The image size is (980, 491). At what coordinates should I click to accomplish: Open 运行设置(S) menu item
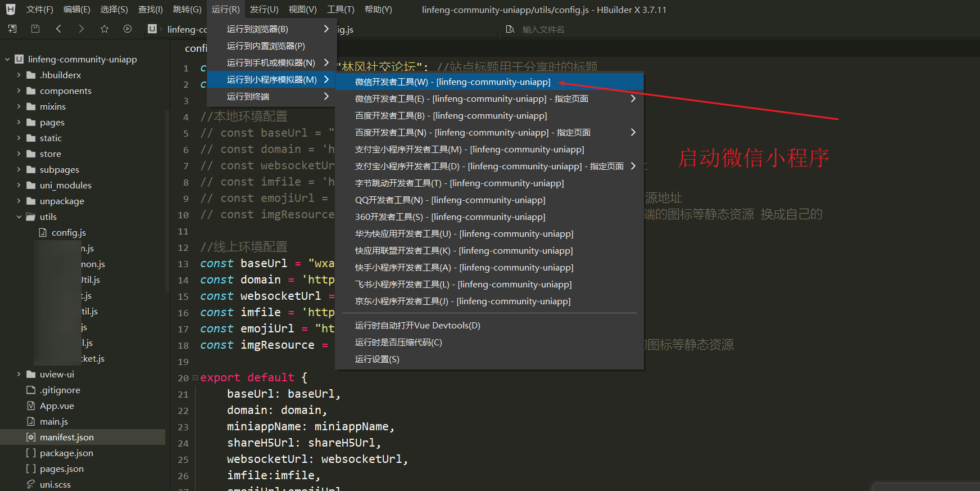tap(489, 359)
